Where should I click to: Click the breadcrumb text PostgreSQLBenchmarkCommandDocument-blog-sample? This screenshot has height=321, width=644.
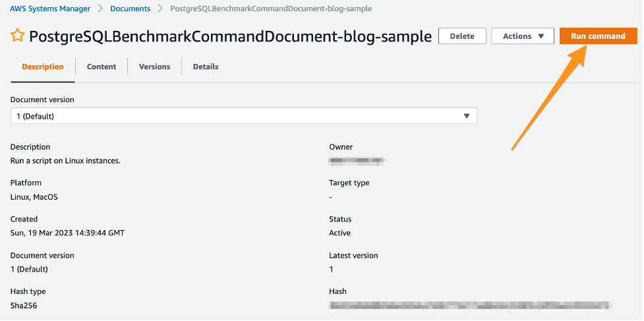[x=271, y=9]
